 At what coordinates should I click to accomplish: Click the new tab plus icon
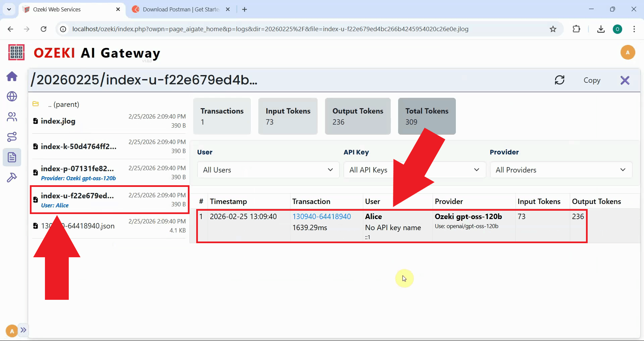pos(244,9)
